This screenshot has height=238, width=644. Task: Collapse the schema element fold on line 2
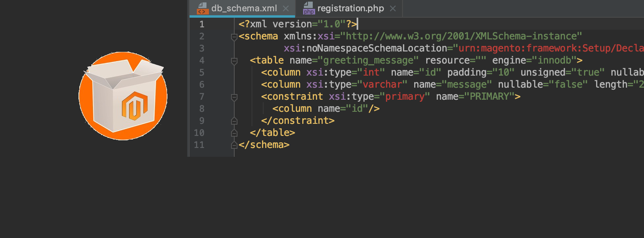point(234,37)
